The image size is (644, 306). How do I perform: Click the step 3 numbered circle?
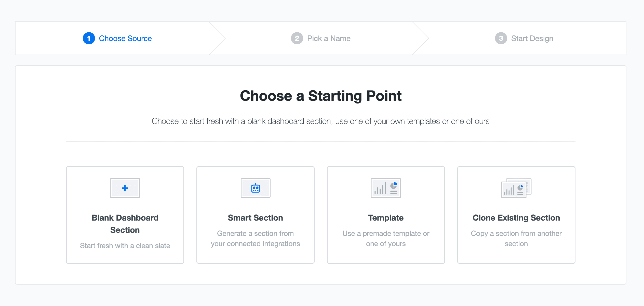click(501, 38)
